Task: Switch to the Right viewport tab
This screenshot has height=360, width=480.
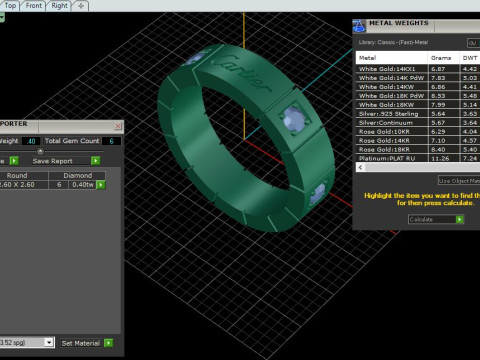Action: (59, 5)
